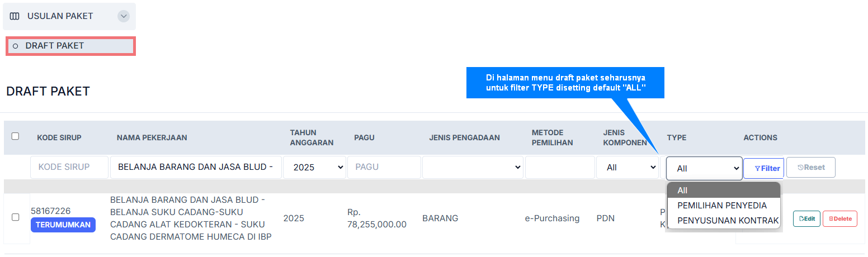
Task: Select the checkbox for row 58167226
Action: pos(15,217)
